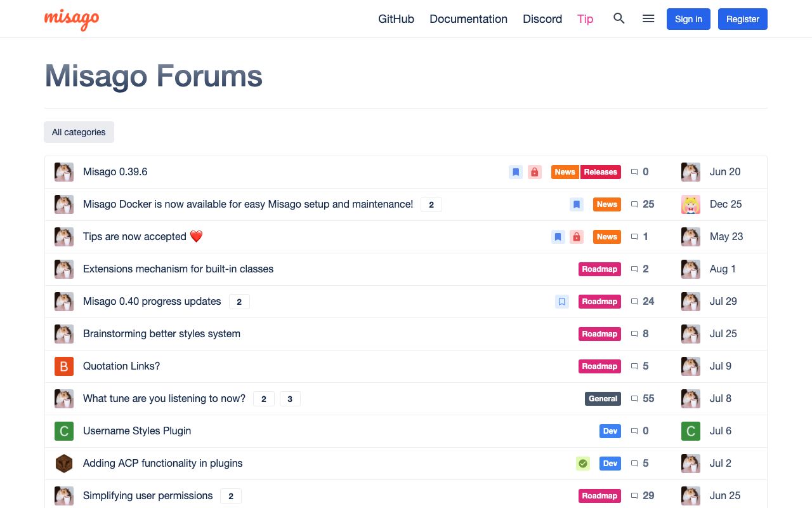The width and height of the screenshot is (812, 508).
Task: Click starter avatar of Adding ACP functionality thread
Action: click(64, 464)
